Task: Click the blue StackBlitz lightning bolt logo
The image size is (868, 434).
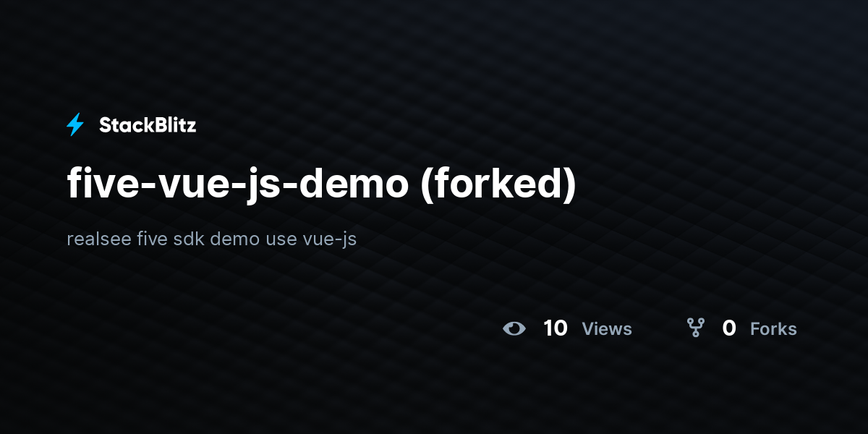Action: pyautogui.click(x=75, y=125)
